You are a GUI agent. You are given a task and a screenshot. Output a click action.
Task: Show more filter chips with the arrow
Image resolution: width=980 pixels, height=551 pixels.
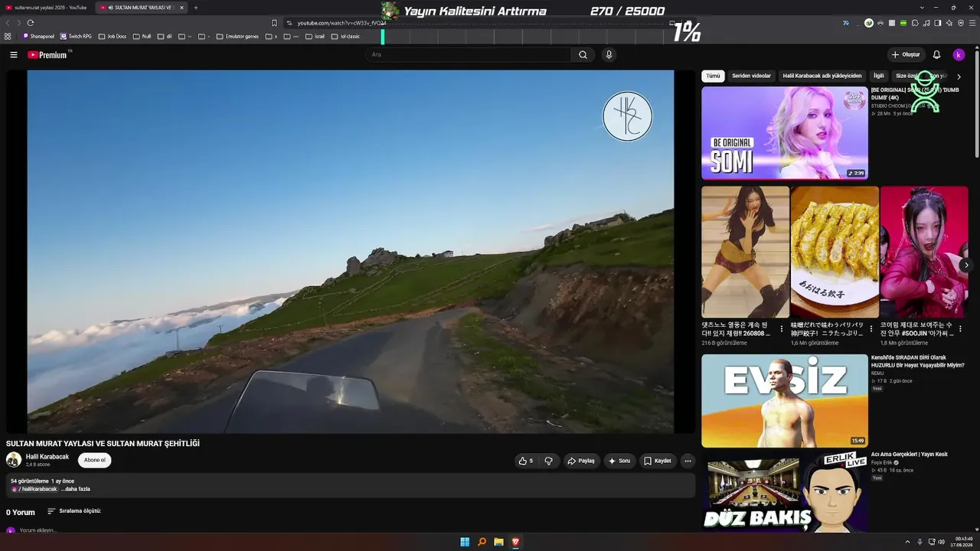tap(959, 77)
